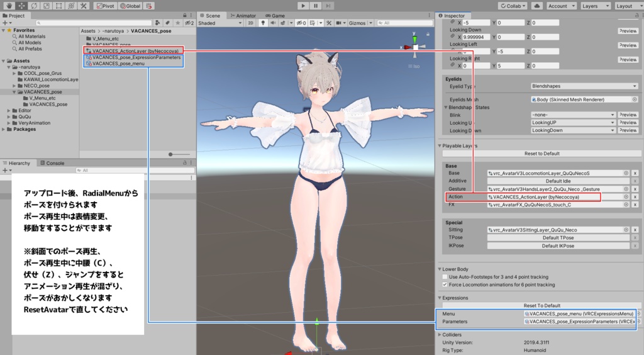Click Reset to Default in Playable Layers
644x355 pixels.
click(x=541, y=154)
